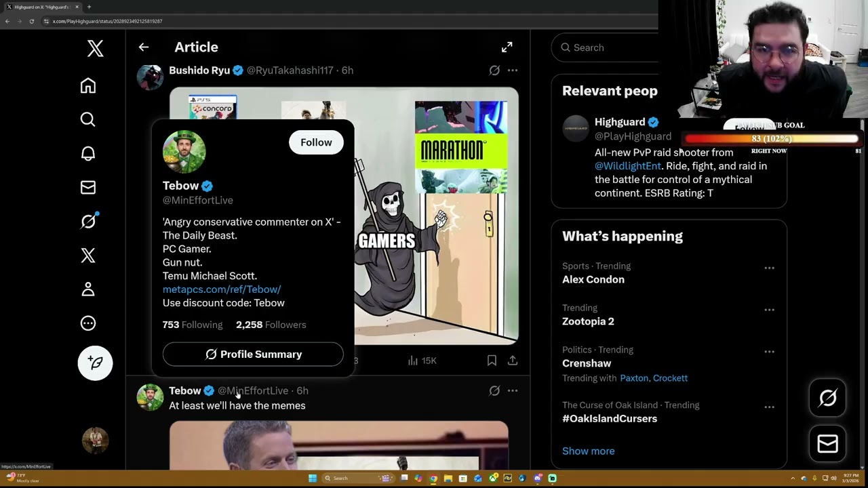The width and height of the screenshot is (868, 488).
Task: Go to Home in the sidebar
Action: 88,85
